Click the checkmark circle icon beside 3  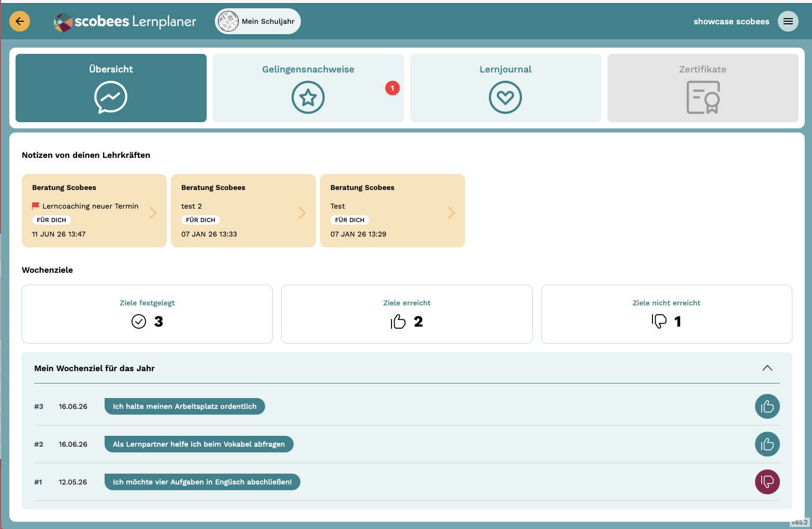(x=139, y=321)
